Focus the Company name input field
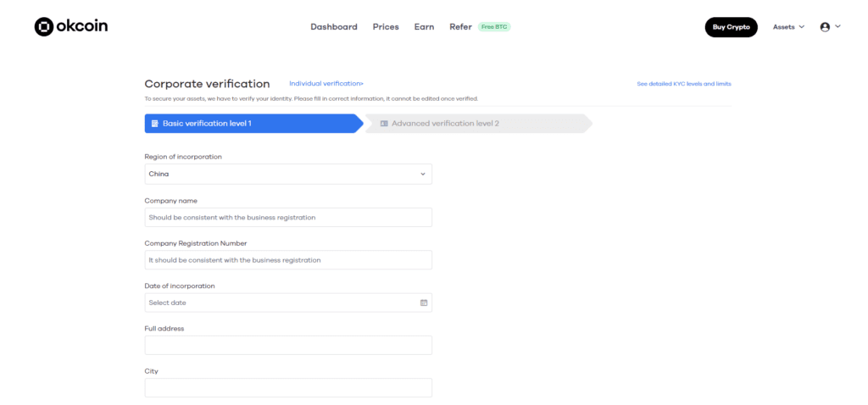Viewport: 868px width, 405px height. (288, 218)
